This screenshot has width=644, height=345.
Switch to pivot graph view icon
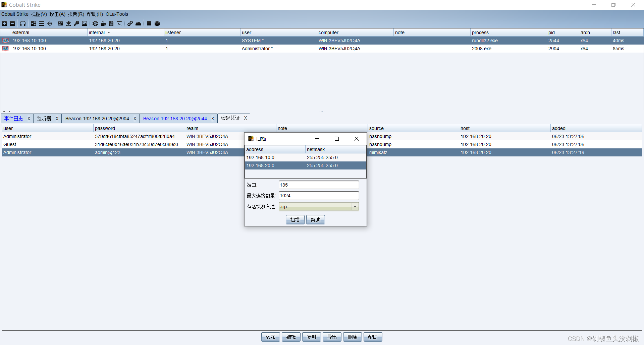(34, 23)
